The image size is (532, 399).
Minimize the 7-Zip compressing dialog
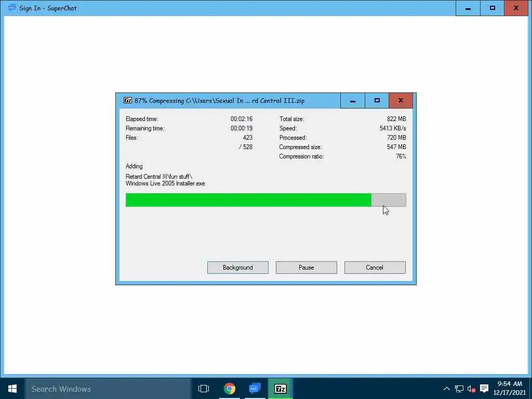tap(353, 101)
